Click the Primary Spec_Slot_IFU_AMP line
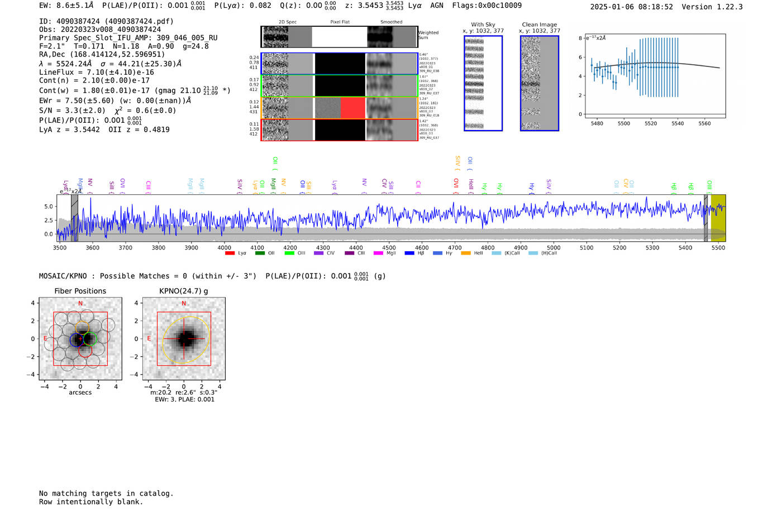The image size is (782, 532). coord(128,38)
